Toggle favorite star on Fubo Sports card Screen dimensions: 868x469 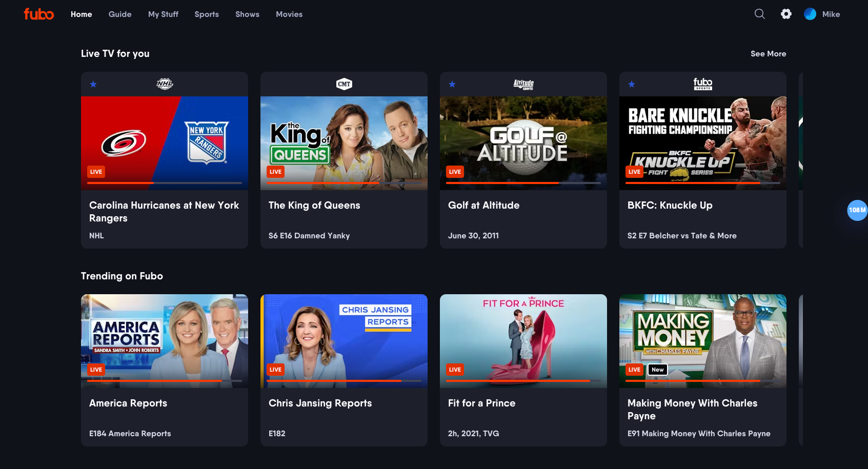point(632,85)
